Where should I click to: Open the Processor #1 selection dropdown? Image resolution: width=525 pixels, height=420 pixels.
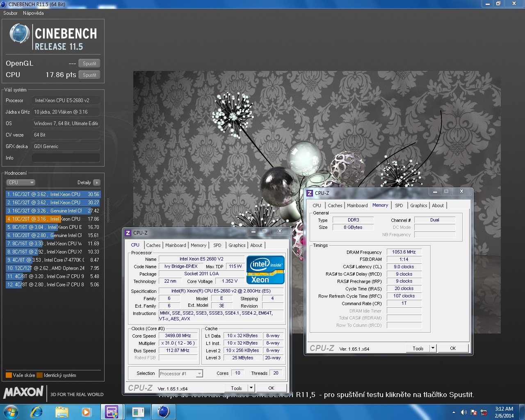coord(181,374)
